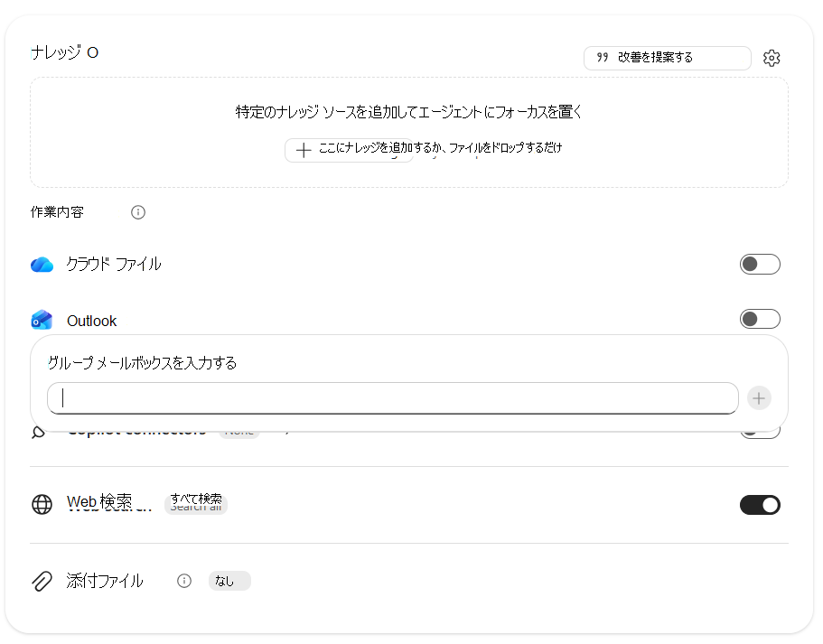Show info tooltip next to 作業内容
Viewport: 823px width, 644px height.
(x=138, y=212)
